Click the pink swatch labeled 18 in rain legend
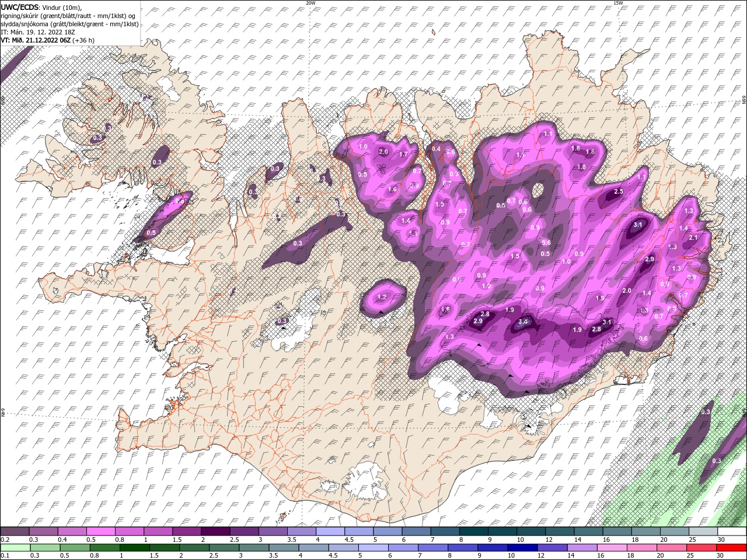This screenshot has width=747, height=560. [641, 547]
